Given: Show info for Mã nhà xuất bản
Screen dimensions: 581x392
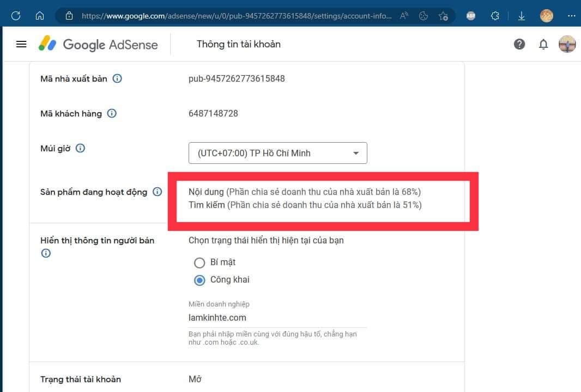Looking at the screenshot, I should tap(117, 78).
